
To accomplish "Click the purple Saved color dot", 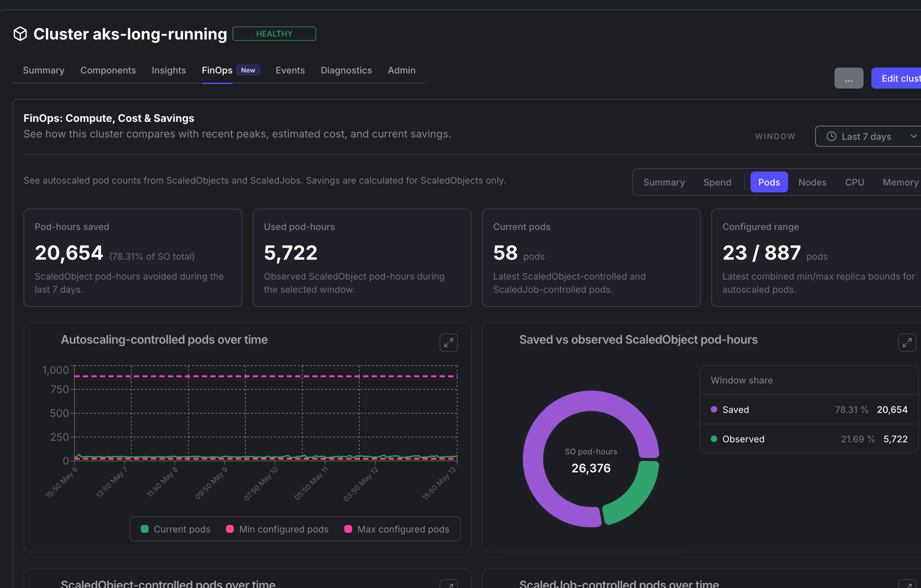I will click(714, 409).
